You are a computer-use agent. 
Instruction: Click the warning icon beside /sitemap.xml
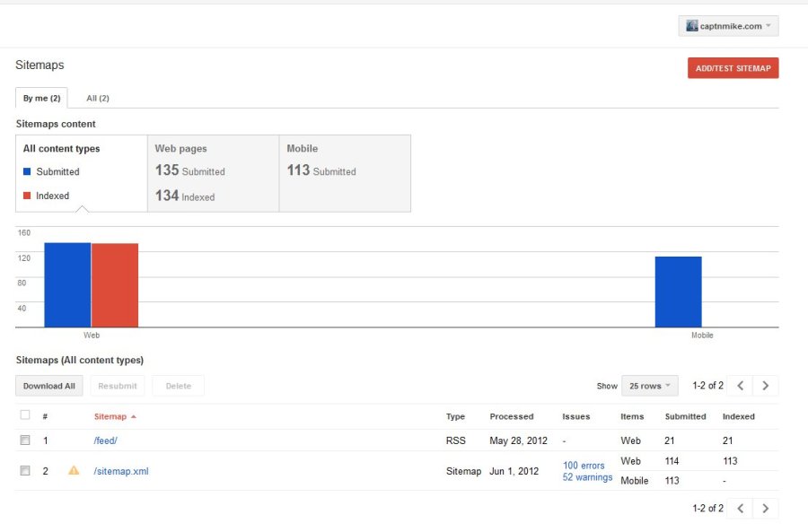(74, 470)
